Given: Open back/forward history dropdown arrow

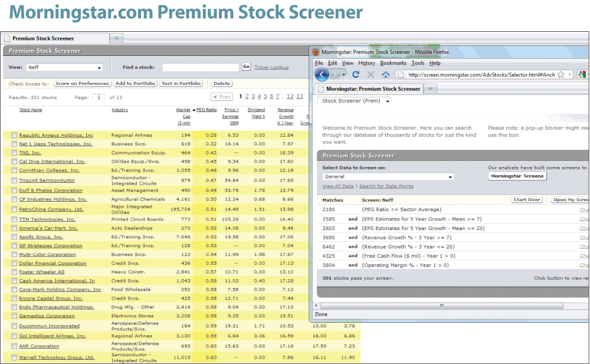Looking at the screenshot, I should click(343, 74).
